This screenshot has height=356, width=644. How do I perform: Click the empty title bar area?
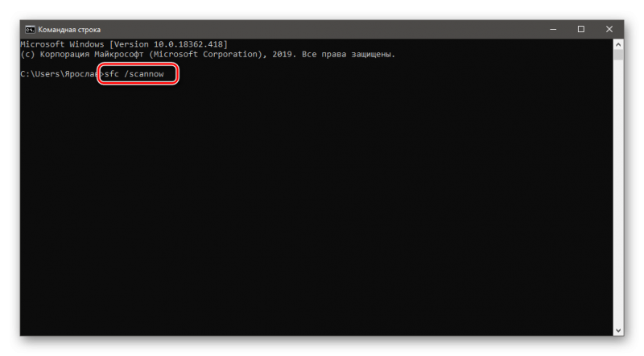pos(320,29)
